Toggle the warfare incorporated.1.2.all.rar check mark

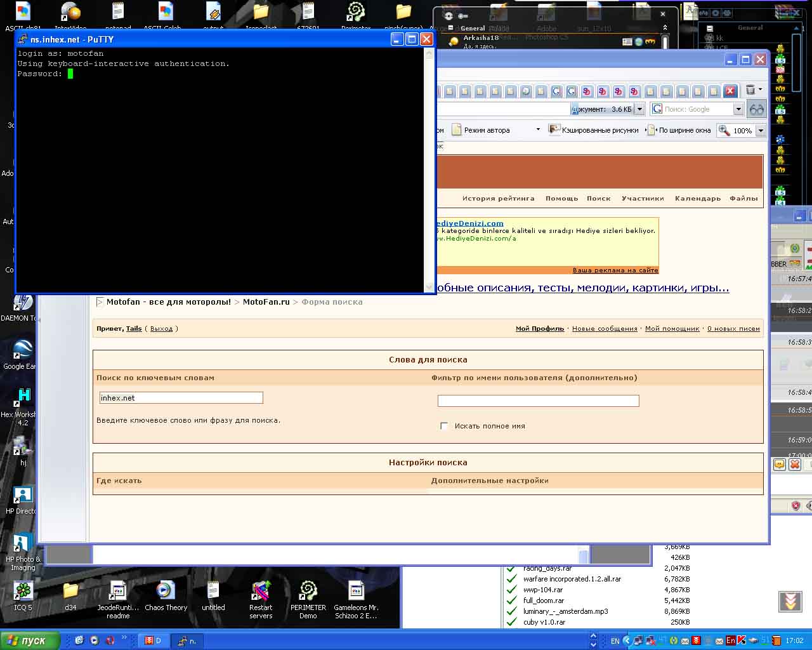511,579
